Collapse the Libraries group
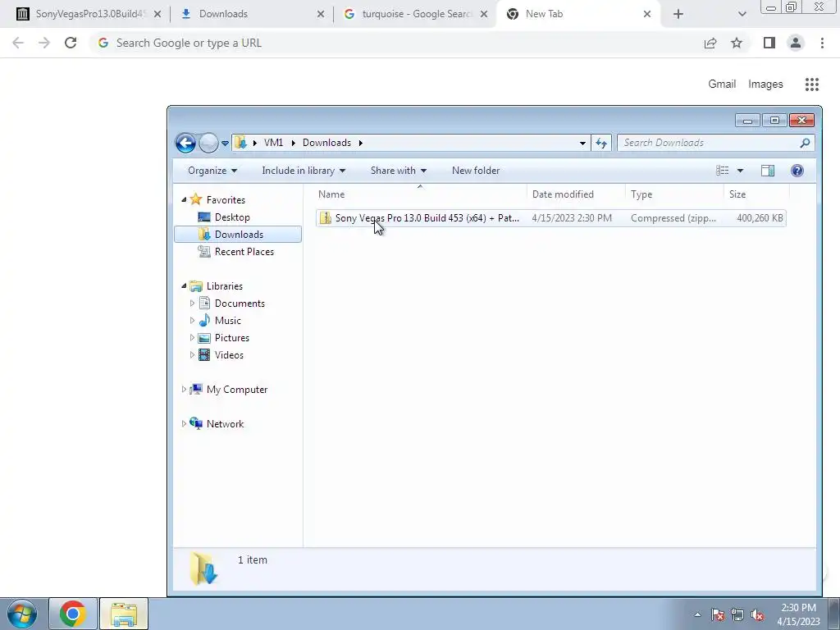The image size is (840, 630). 184,285
